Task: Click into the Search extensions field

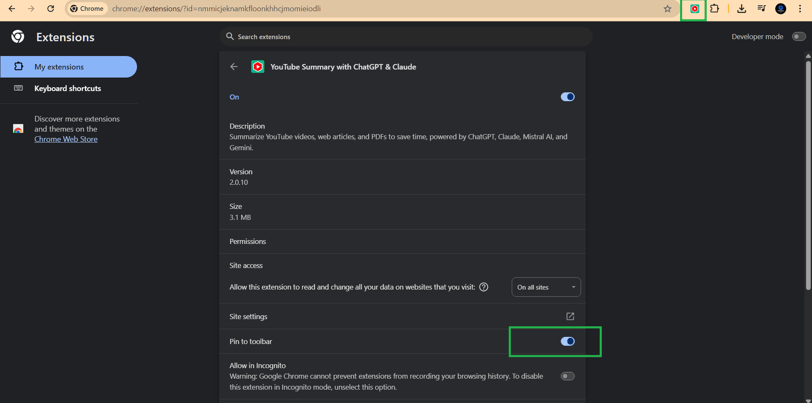Action: tap(407, 37)
